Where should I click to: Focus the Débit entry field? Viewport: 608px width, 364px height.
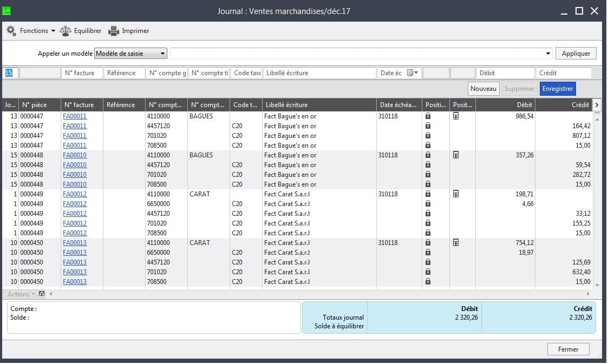(506, 73)
